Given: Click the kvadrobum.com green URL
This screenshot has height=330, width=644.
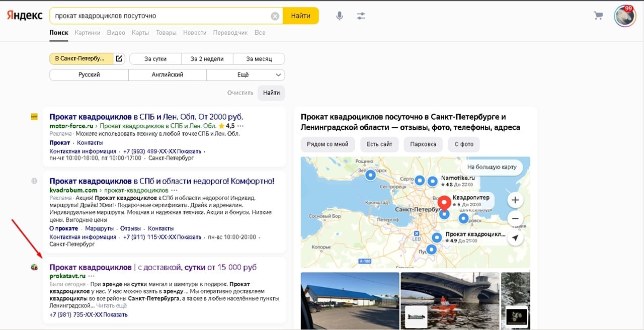Looking at the screenshot, I should point(73,191).
